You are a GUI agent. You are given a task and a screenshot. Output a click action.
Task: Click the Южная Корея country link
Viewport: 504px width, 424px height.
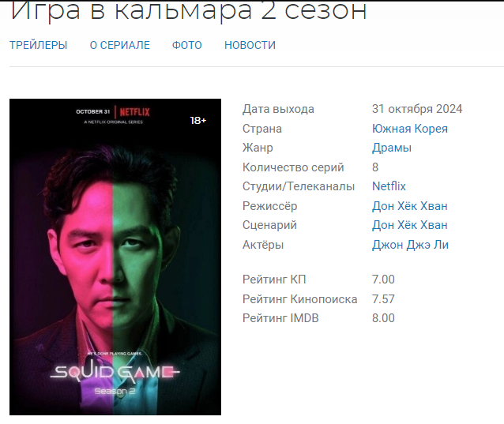point(410,129)
